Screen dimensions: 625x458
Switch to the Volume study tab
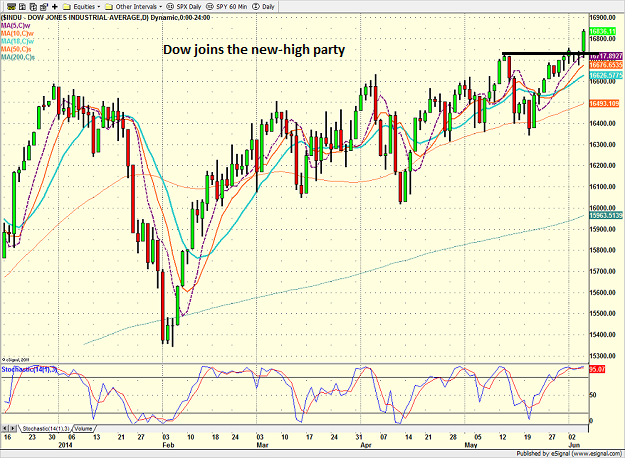click(x=84, y=429)
